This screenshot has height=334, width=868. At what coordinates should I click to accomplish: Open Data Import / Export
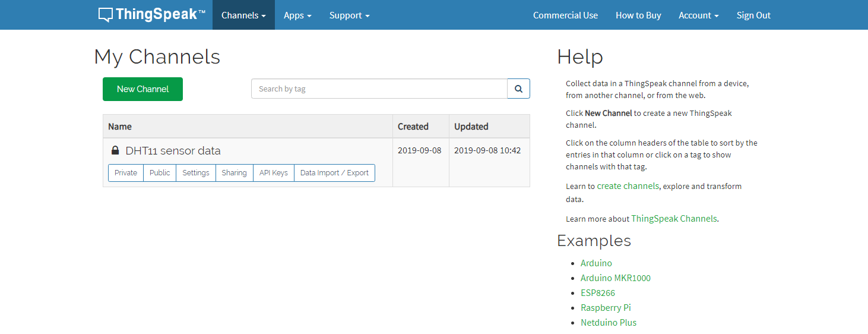[334, 173]
